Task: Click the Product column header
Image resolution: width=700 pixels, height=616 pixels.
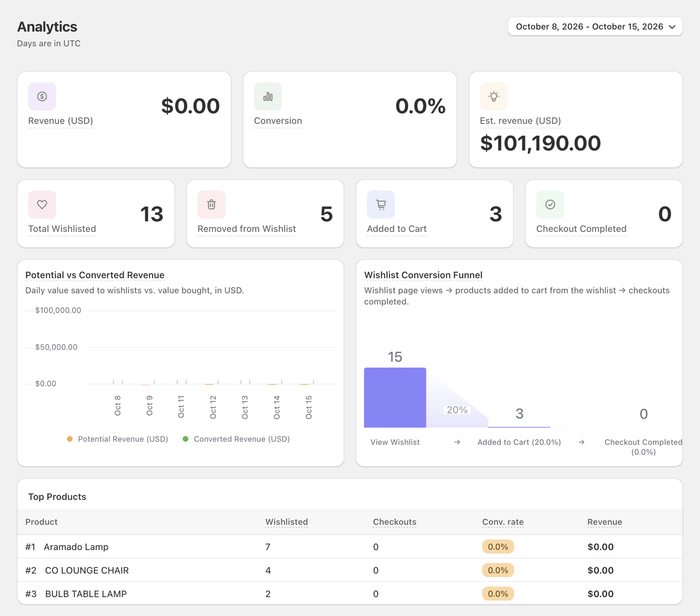Action: point(42,522)
